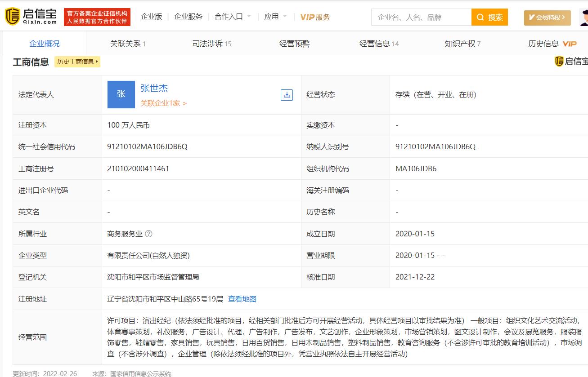Click the Qixin shield logo

(x=13, y=17)
